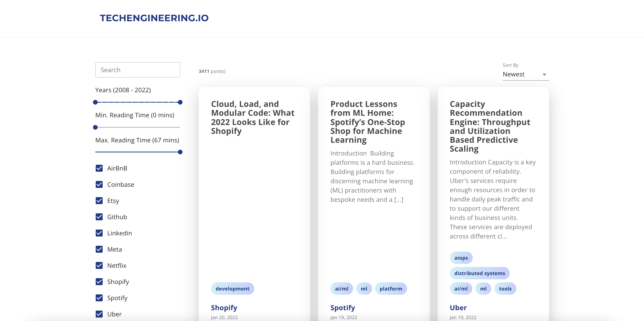Click the dropdown arrow next to Newest
The width and height of the screenshot is (644, 321).
[x=544, y=74]
